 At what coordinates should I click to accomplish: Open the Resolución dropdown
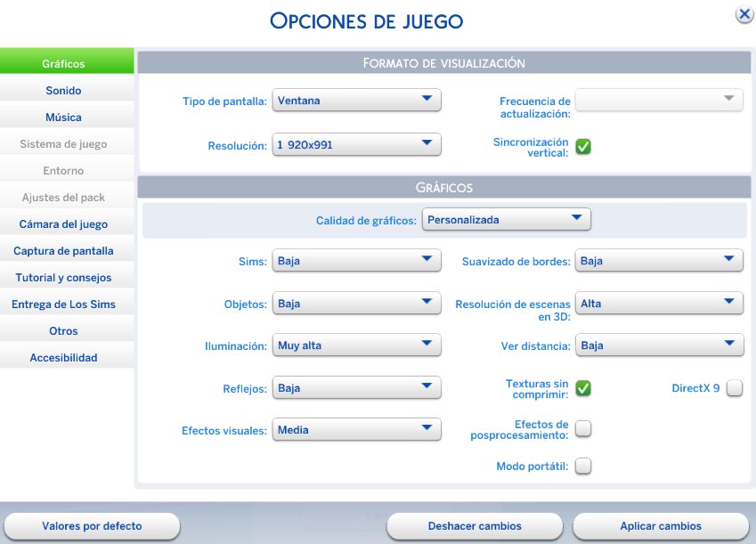pos(356,144)
